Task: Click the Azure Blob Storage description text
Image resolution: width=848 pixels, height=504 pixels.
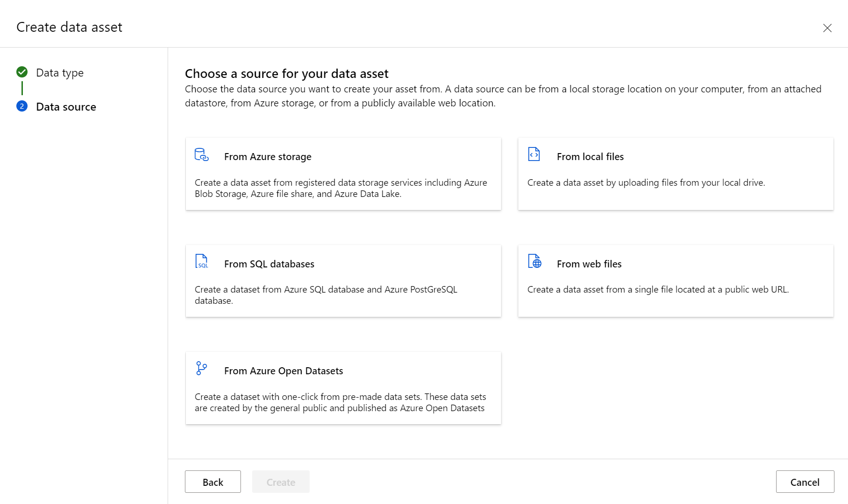Action: tap(340, 188)
